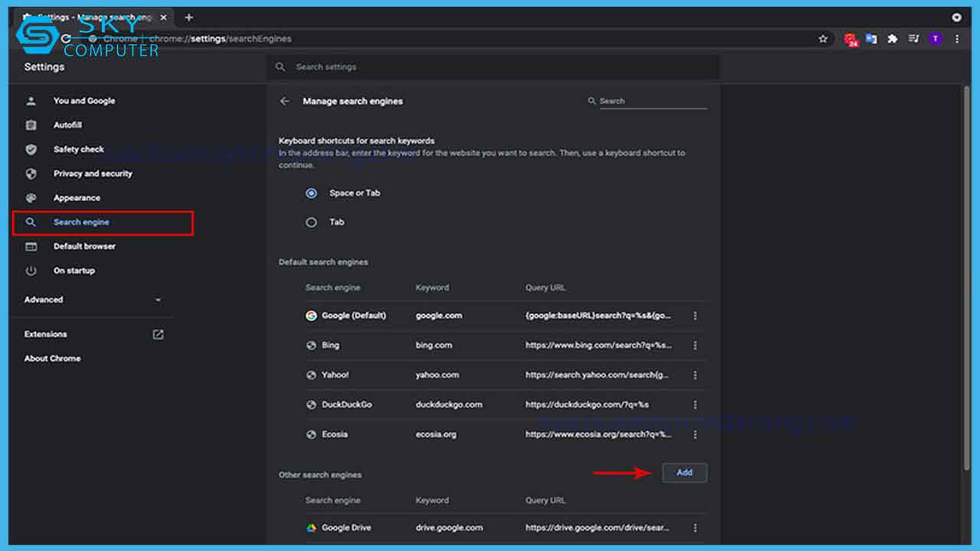The height and width of the screenshot is (551, 980).
Task: Click the duckduckgo.com keyword cell
Action: 449,405
